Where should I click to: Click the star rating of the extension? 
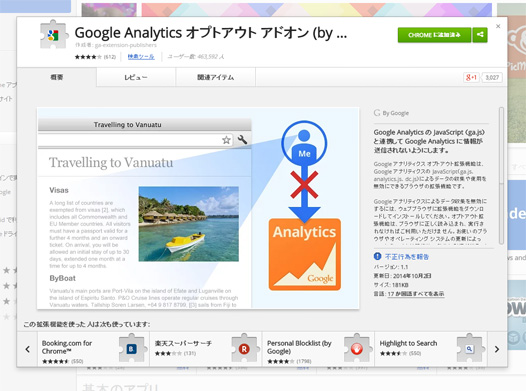pos(88,57)
